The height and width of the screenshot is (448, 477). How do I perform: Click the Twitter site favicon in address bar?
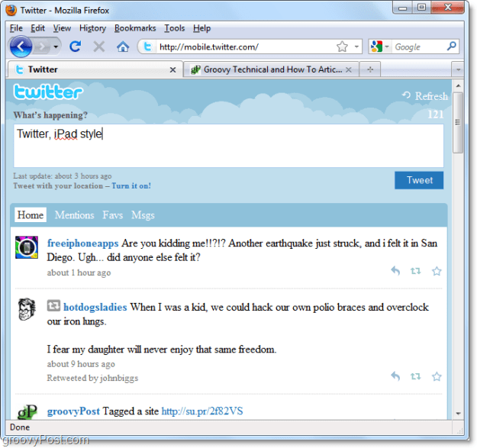[x=148, y=47]
